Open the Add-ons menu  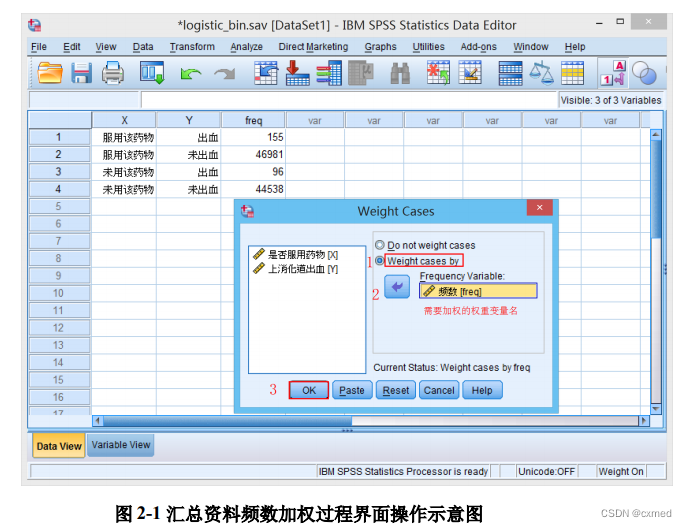478,47
